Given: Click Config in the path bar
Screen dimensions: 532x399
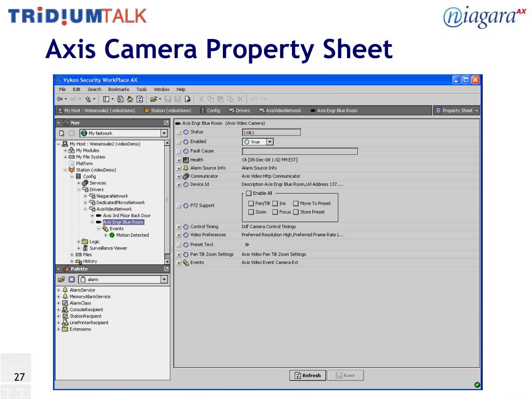Looking at the screenshot, I should point(210,111).
